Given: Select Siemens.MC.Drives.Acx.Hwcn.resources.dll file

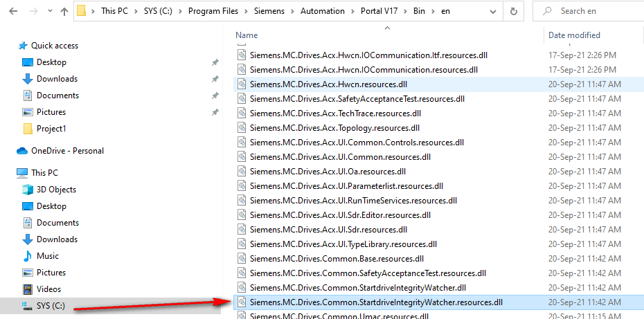Looking at the screenshot, I should coord(328,84).
